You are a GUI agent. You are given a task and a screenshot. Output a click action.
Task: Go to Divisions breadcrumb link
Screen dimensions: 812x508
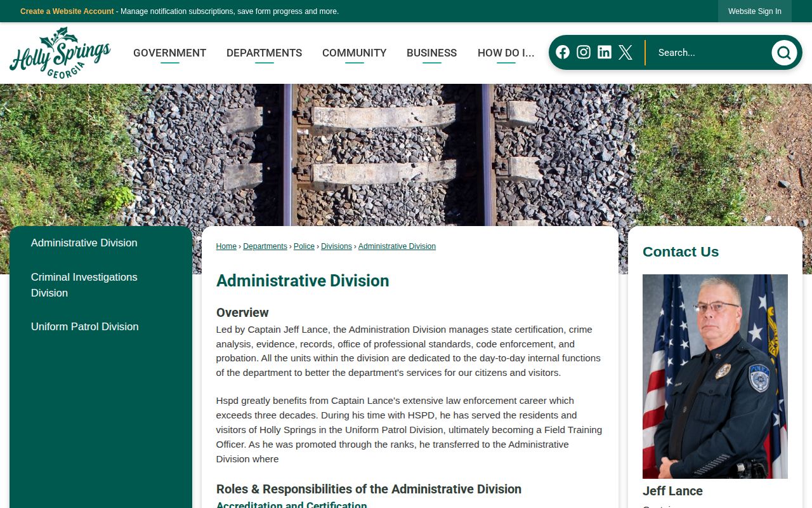(336, 246)
